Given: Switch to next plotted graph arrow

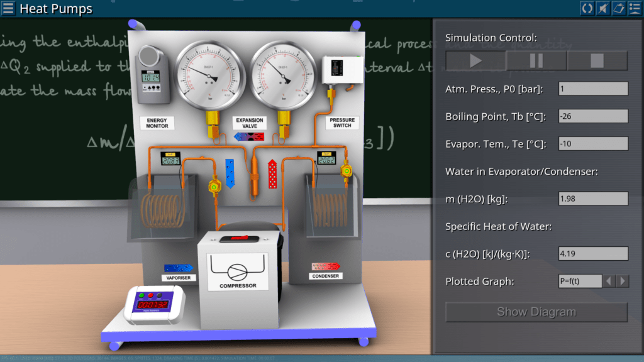Looking at the screenshot, I should (x=623, y=281).
